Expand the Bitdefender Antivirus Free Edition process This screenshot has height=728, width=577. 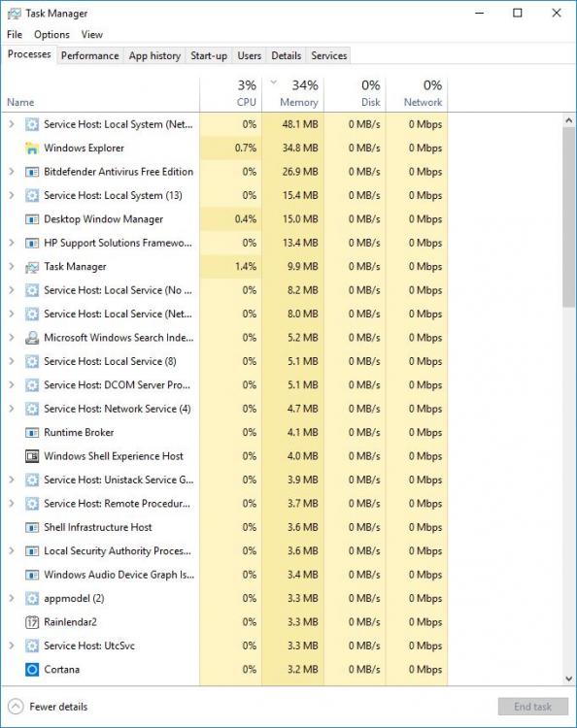pyautogui.click(x=12, y=172)
